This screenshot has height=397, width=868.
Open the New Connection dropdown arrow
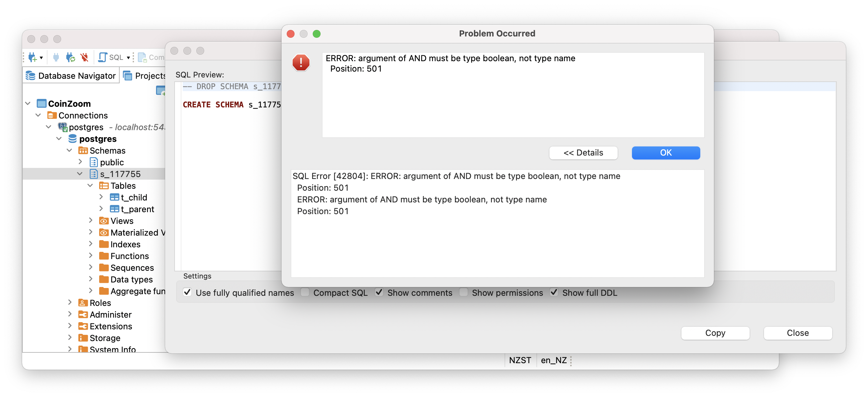pyautogui.click(x=41, y=58)
